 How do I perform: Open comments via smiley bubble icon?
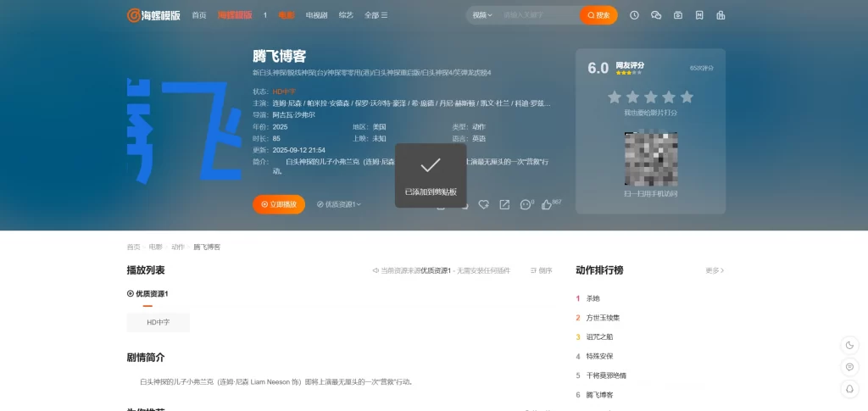pyautogui.click(x=526, y=205)
